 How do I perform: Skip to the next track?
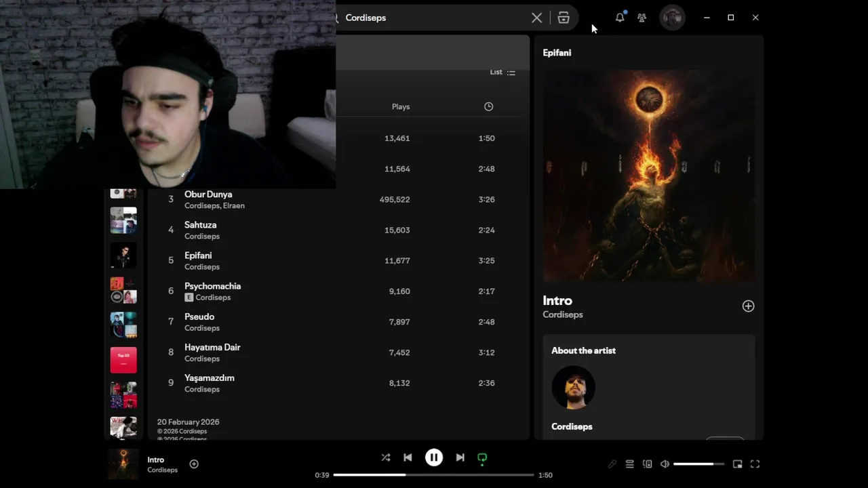pos(460,457)
